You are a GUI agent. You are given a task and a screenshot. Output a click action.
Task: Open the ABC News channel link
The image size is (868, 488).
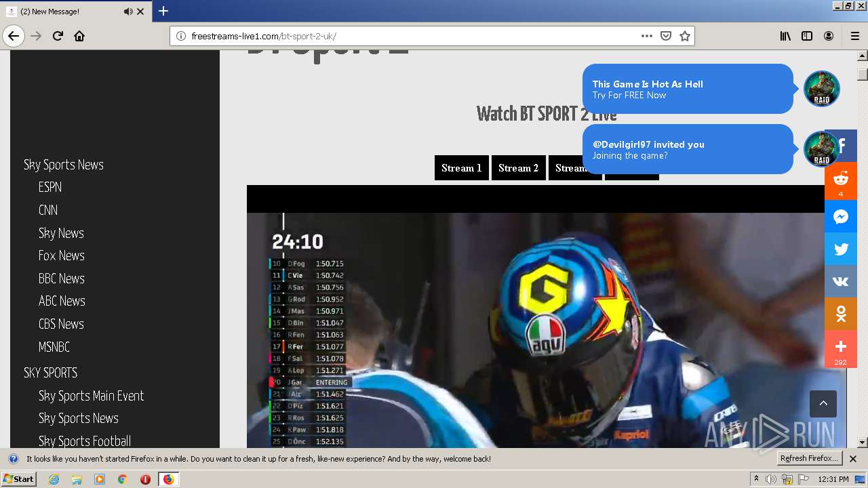[62, 301]
